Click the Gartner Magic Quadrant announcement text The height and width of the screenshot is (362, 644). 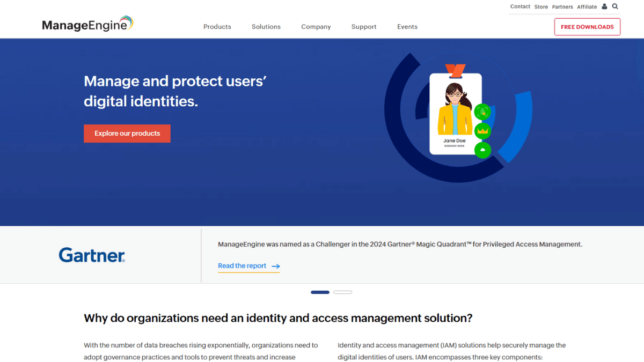point(400,245)
